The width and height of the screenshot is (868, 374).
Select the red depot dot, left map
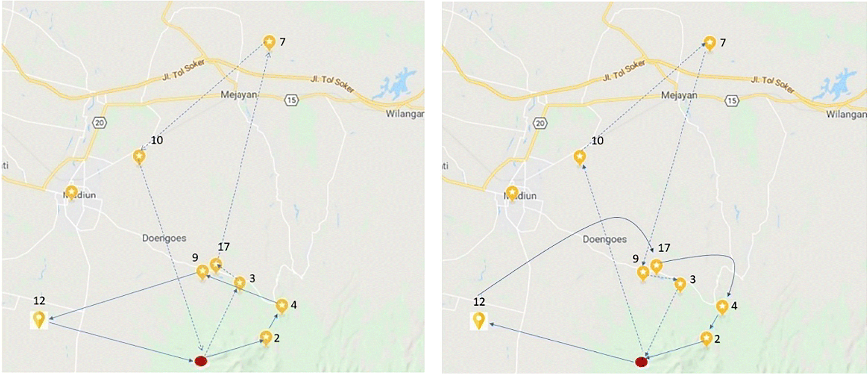[201, 361]
